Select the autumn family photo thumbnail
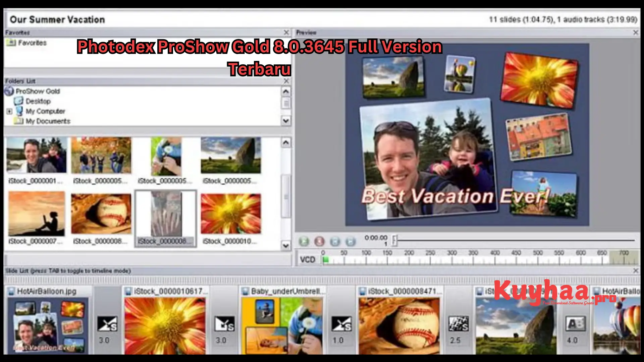Screen dimensions: 644x362 point(101,160)
